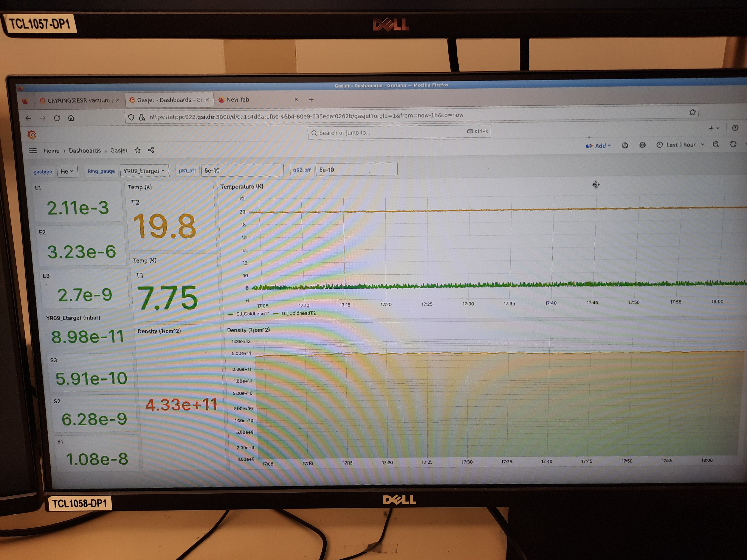Reload the page in Firefox
The width and height of the screenshot is (747, 560).
pyautogui.click(x=57, y=118)
